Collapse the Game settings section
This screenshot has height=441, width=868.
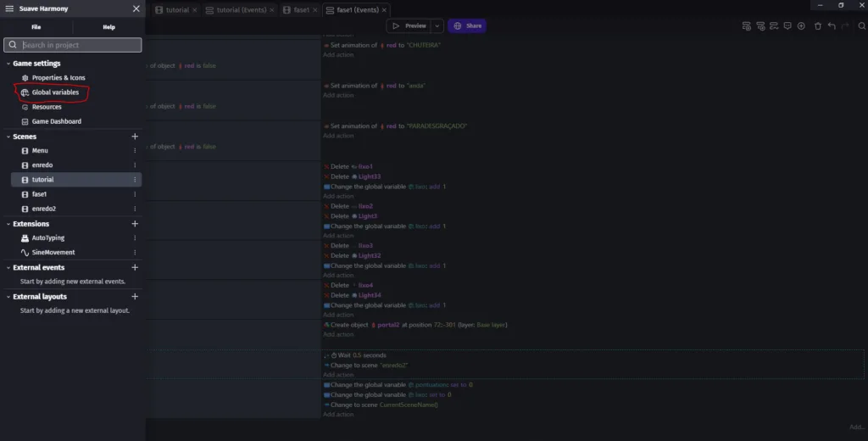coord(8,64)
